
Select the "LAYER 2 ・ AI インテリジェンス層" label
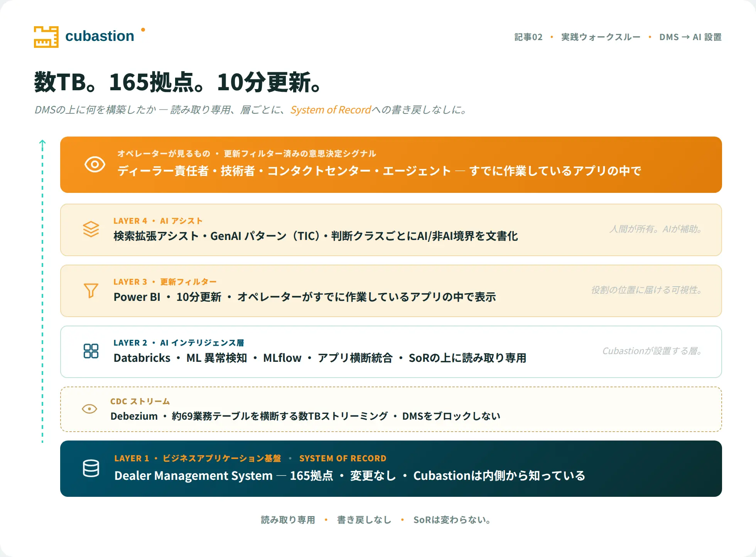point(179,343)
